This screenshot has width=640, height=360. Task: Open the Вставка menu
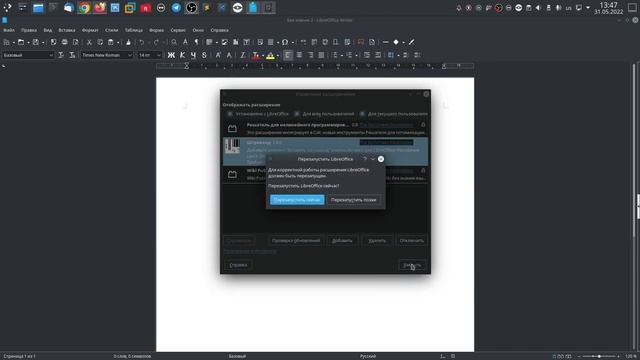[x=67, y=30]
